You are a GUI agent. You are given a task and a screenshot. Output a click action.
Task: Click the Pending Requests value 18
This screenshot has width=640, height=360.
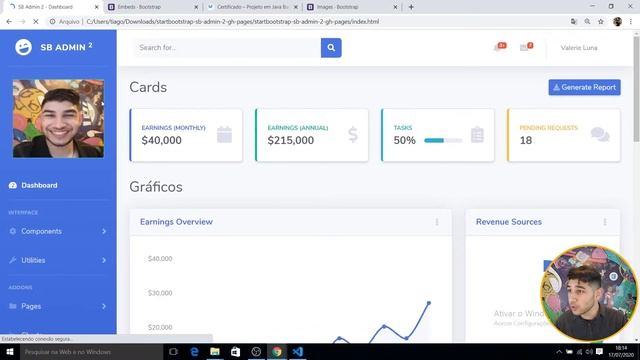526,140
